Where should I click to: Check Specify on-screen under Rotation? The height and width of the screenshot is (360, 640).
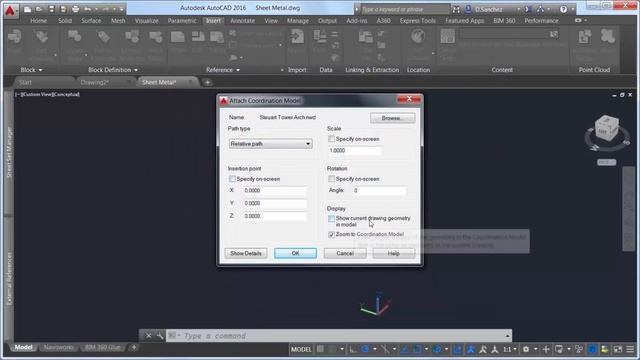click(331, 179)
